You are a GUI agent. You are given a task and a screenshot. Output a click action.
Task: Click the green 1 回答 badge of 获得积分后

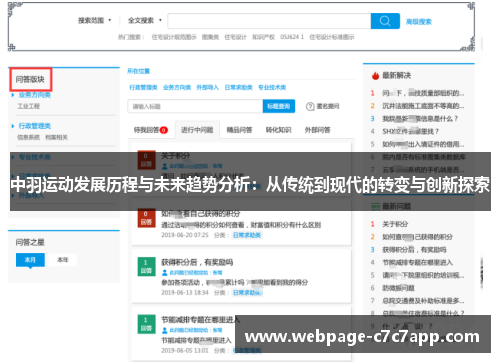[146, 266]
